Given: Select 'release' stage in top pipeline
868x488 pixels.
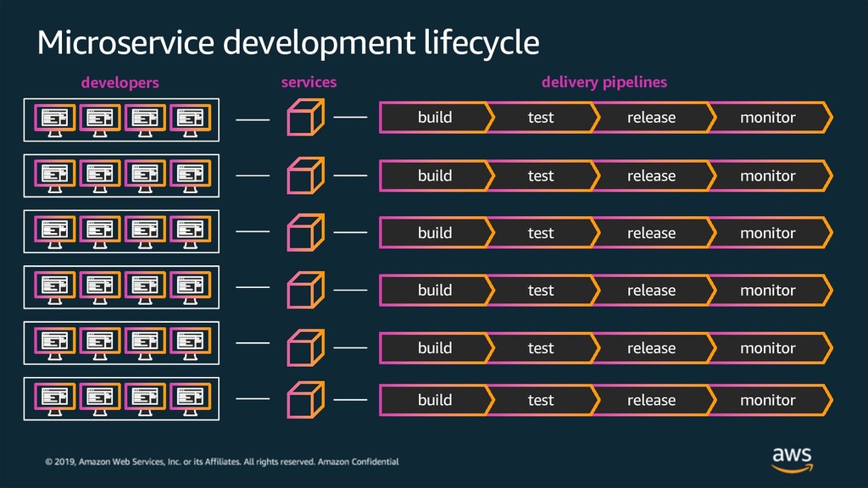Looking at the screenshot, I should (x=652, y=117).
